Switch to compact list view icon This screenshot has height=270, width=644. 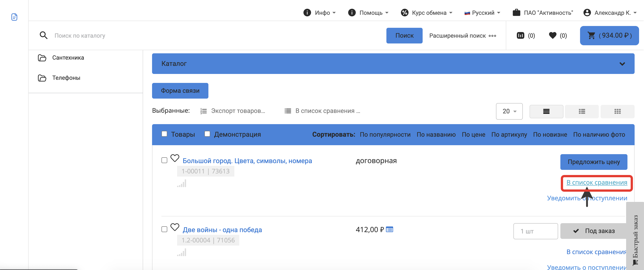click(x=546, y=111)
